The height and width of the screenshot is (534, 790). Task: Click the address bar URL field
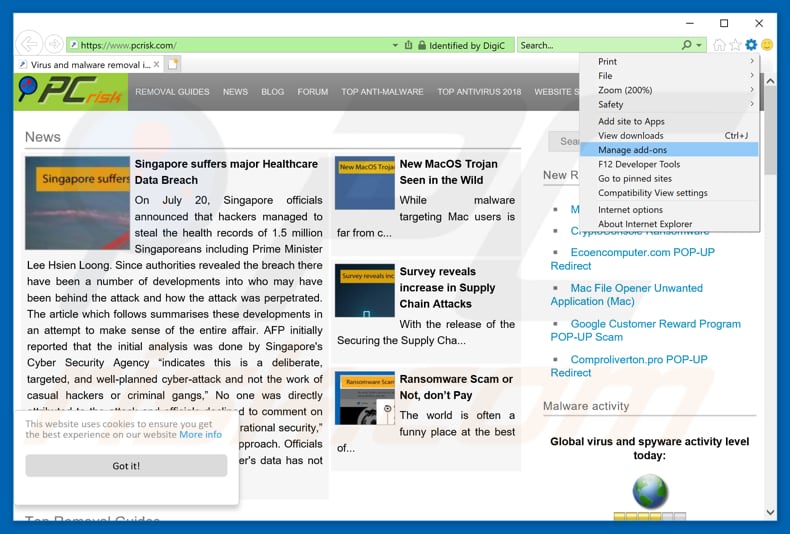pyautogui.click(x=229, y=45)
